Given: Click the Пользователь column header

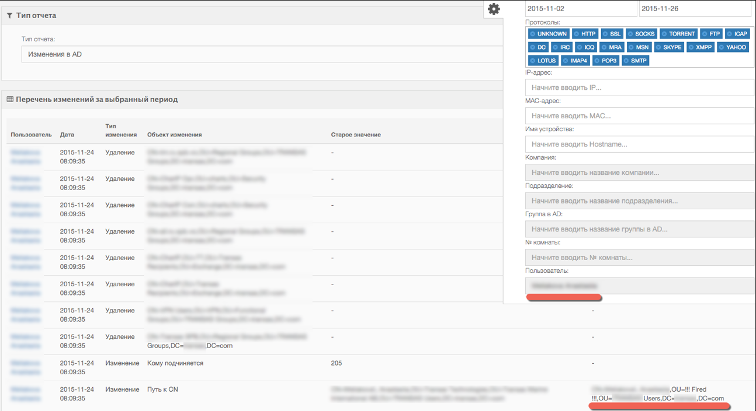Looking at the screenshot, I should (x=30, y=134).
